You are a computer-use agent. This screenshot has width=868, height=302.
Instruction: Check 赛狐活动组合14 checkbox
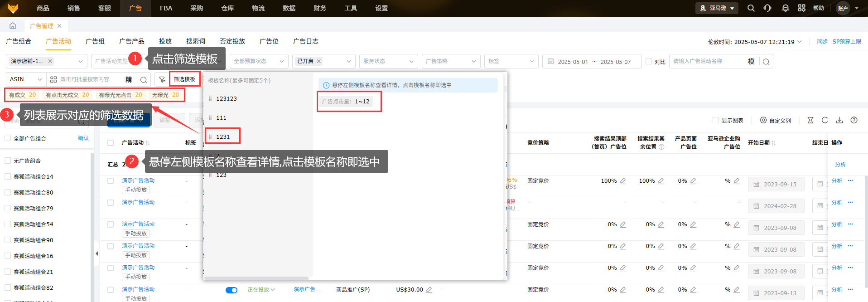(x=8, y=176)
